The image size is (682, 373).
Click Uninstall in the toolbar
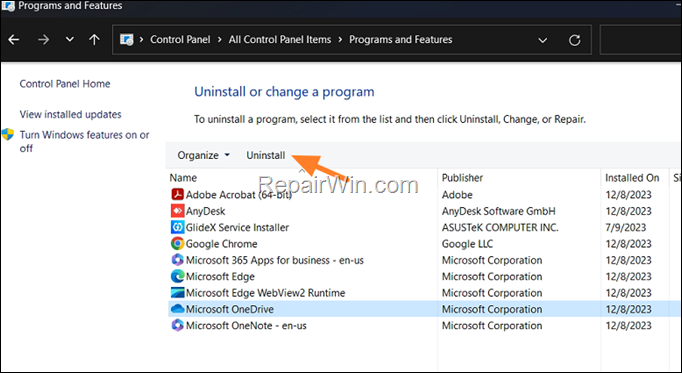point(266,155)
